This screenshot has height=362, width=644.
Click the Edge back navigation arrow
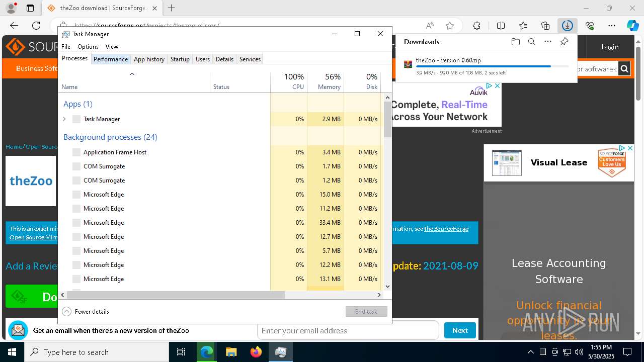pos(14,26)
